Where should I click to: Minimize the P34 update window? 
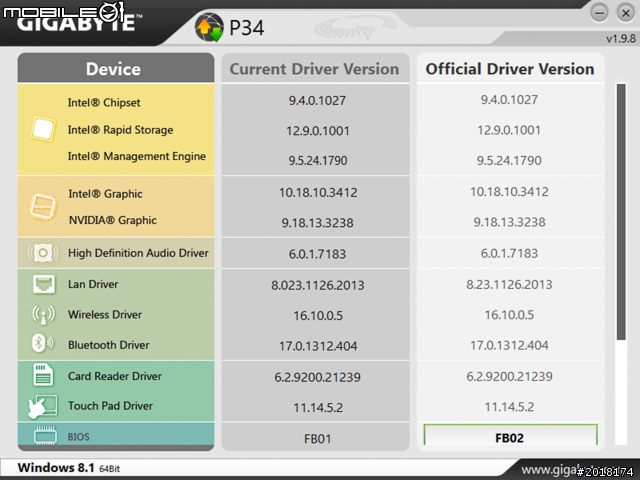(599, 13)
